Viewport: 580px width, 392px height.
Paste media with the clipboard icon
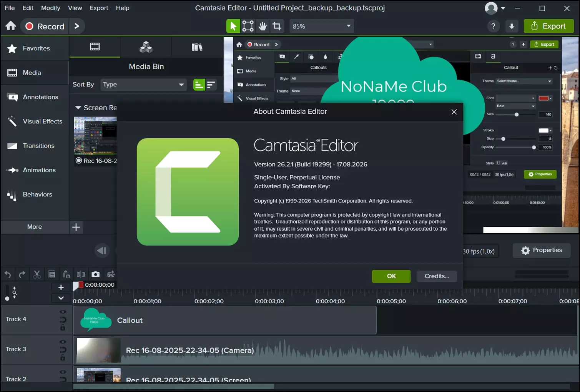66,274
